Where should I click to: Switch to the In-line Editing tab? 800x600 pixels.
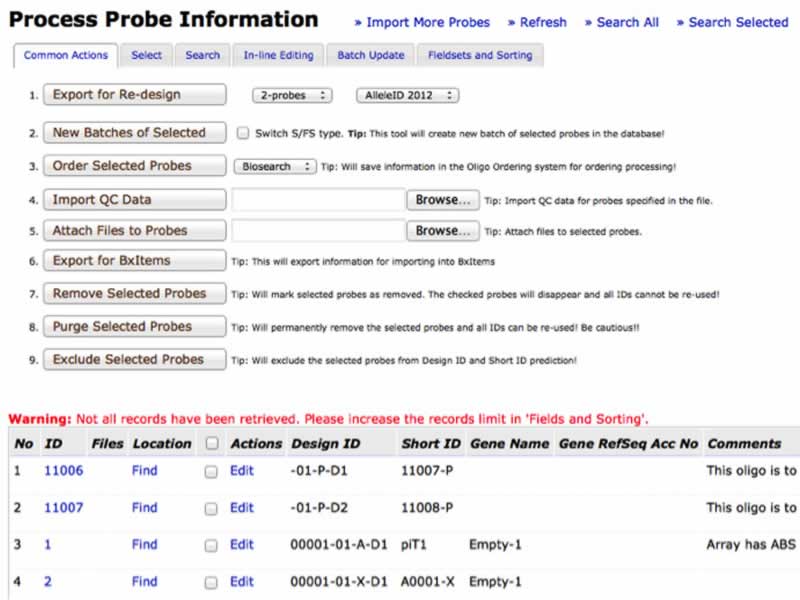(278, 56)
